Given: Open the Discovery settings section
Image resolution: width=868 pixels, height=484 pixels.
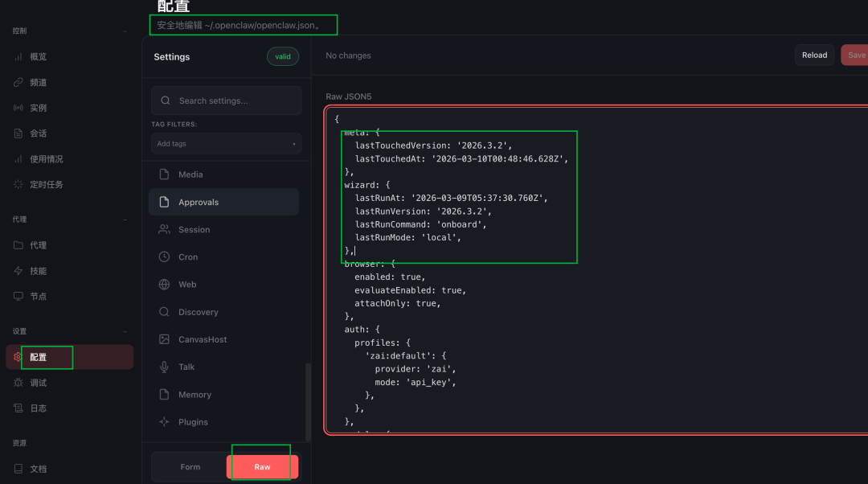Looking at the screenshot, I should (223, 312).
